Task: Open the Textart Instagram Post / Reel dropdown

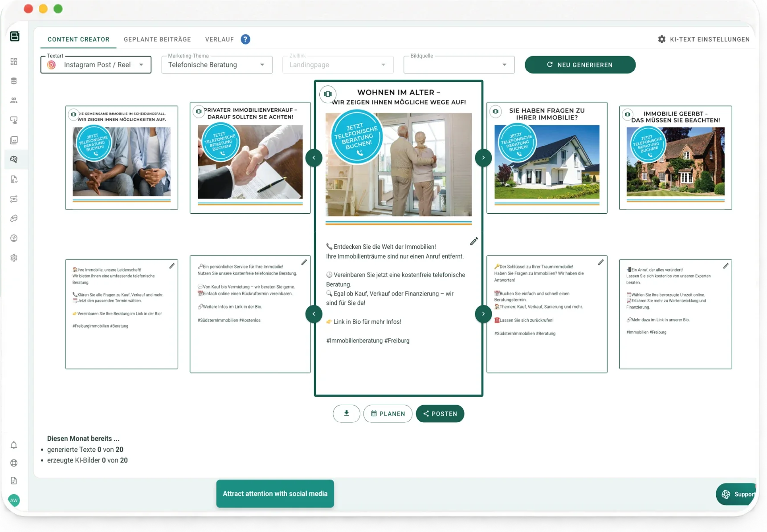Action: pos(96,65)
